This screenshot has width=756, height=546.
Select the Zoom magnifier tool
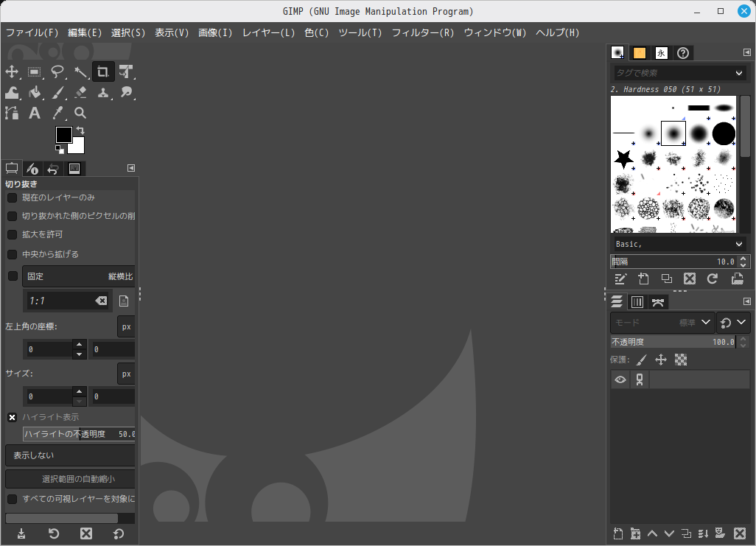point(80,113)
